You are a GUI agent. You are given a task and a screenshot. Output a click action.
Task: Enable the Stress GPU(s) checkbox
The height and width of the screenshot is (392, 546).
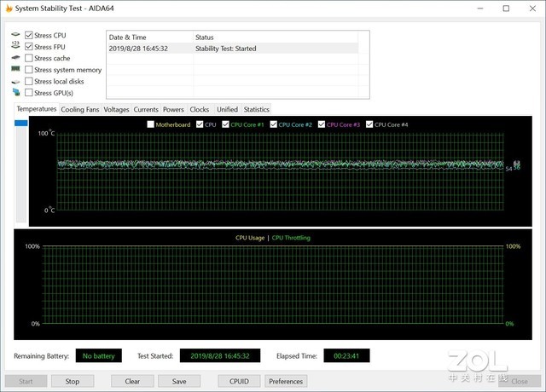pyautogui.click(x=29, y=93)
